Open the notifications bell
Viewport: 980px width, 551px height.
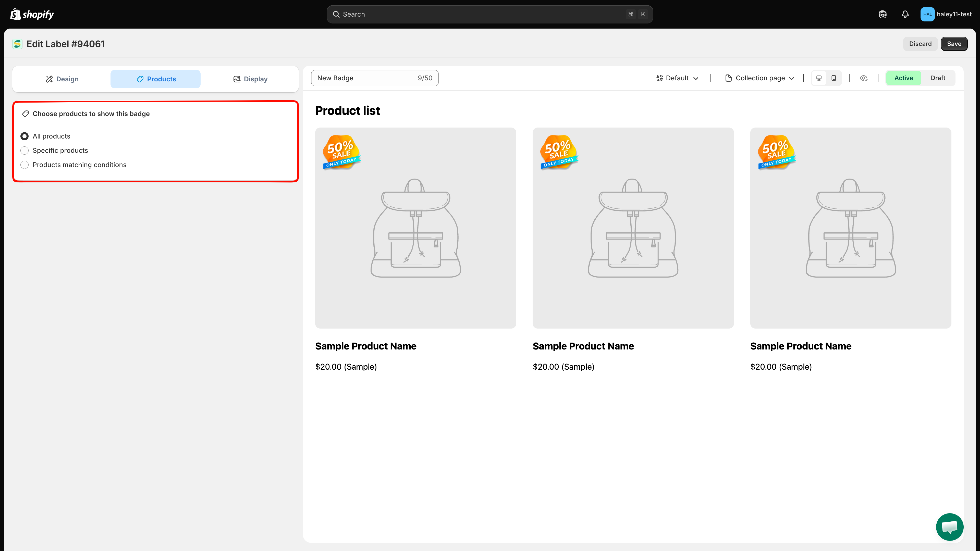pyautogui.click(x=905, y=15)
